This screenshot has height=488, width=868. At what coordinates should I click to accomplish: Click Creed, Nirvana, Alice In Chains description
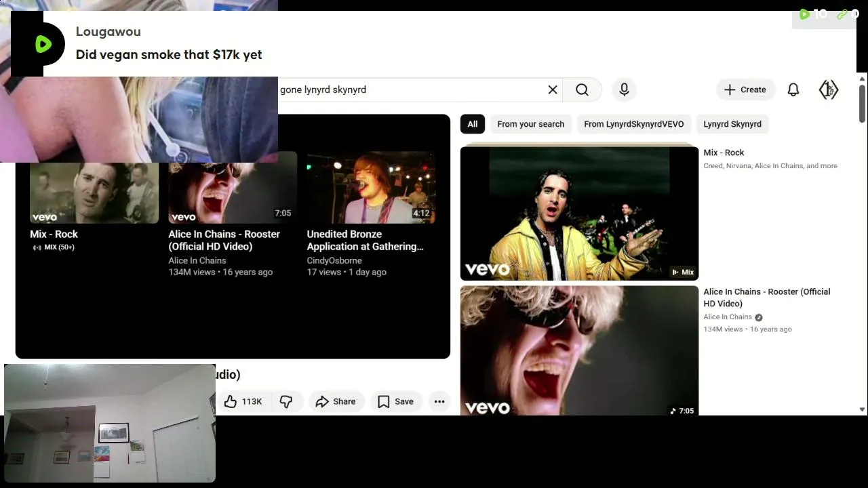(770, 165)
